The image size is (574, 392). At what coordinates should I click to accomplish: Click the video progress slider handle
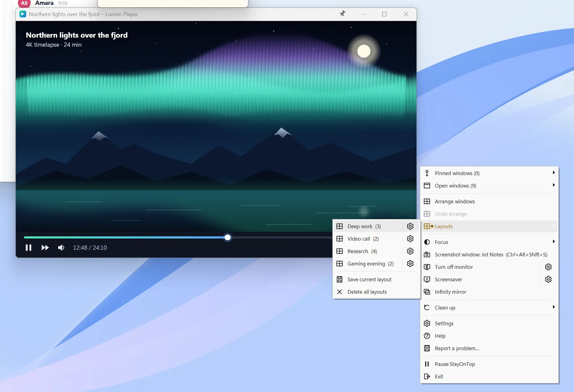pos(228,237)
